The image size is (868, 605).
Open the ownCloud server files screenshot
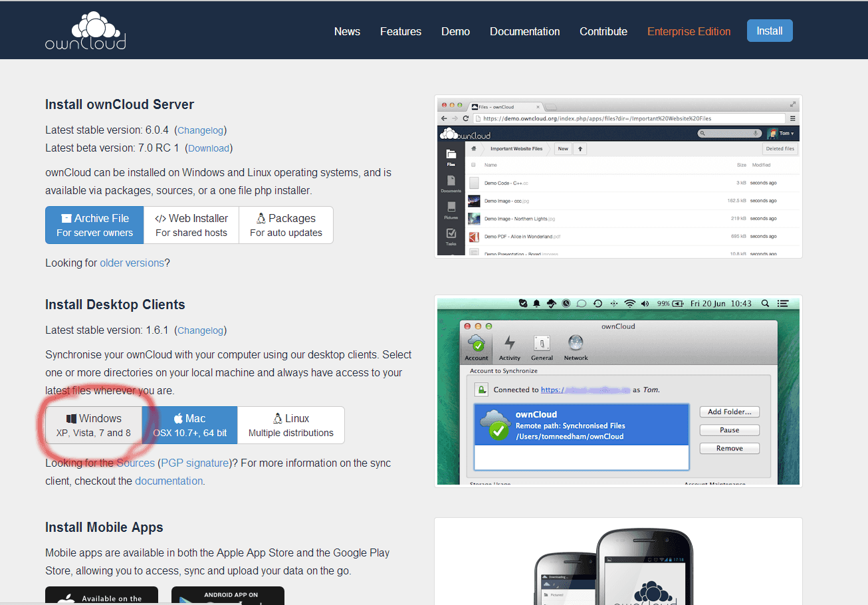click(x=618, y=176)
